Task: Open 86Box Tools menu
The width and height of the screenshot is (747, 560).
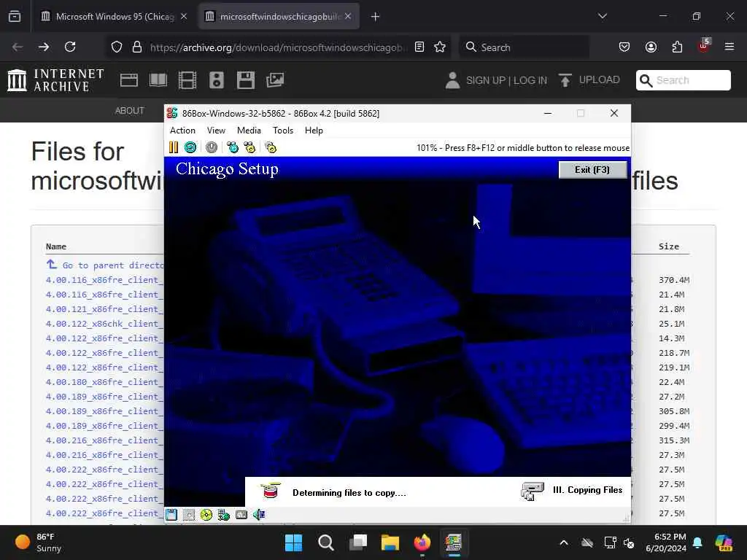Action: [x=282, y=131]
